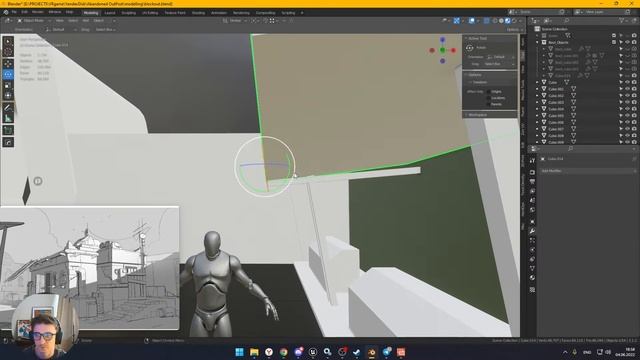The image size is (640, 360).
Task: Open Add Modifier dropdown
Action: (588, 171)
